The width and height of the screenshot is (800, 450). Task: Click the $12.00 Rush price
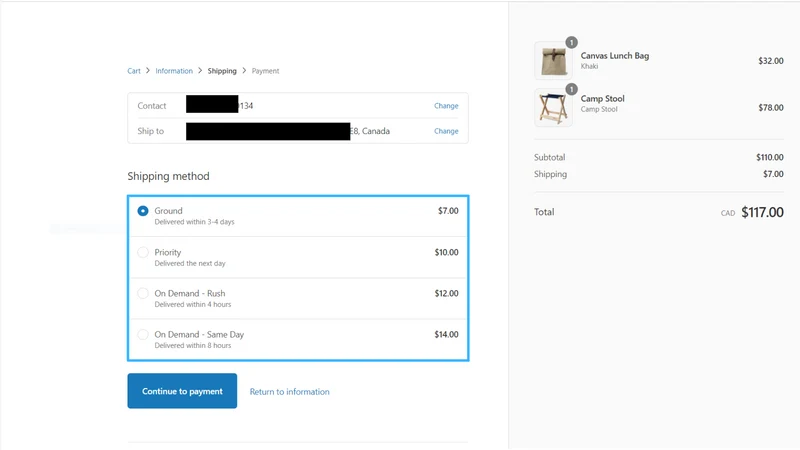coord(446,293)
